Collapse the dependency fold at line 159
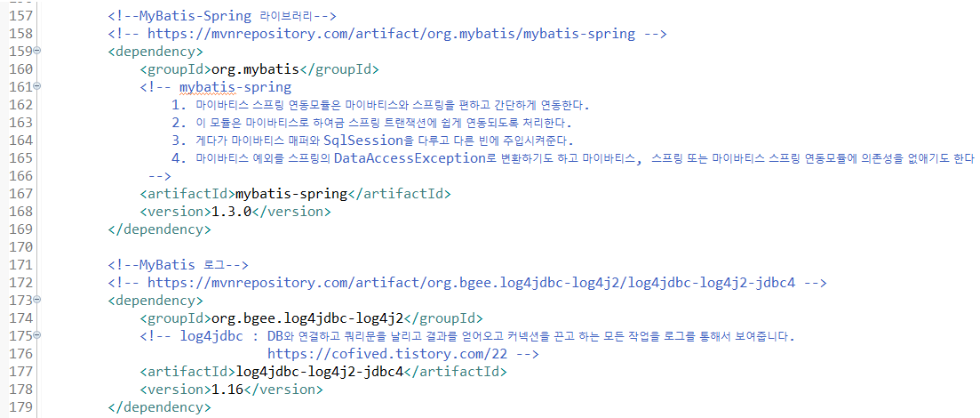 tap(37, 52)
